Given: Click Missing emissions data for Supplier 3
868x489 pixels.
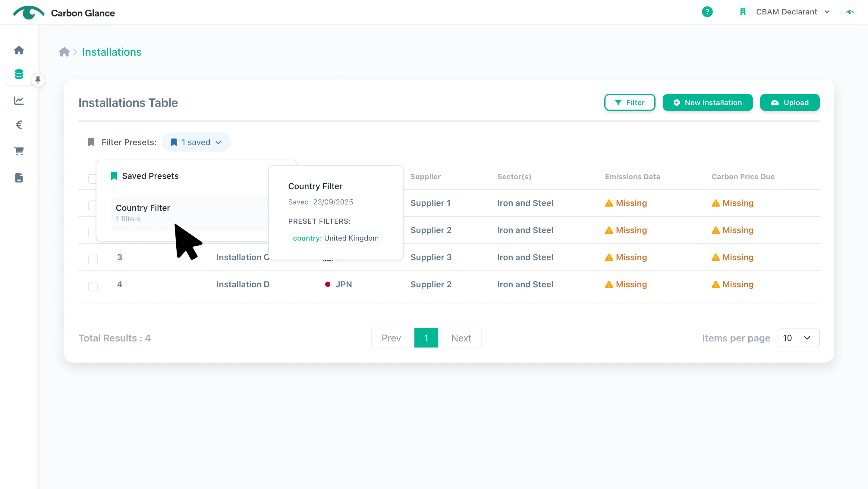Looking at the screenshot, I should coord(626,257).
